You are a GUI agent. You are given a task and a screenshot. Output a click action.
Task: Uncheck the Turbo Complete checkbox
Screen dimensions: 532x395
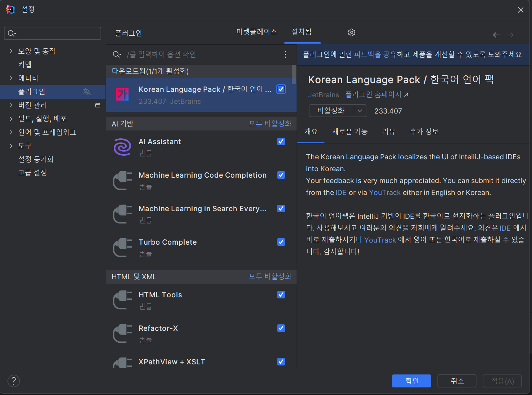281,242
